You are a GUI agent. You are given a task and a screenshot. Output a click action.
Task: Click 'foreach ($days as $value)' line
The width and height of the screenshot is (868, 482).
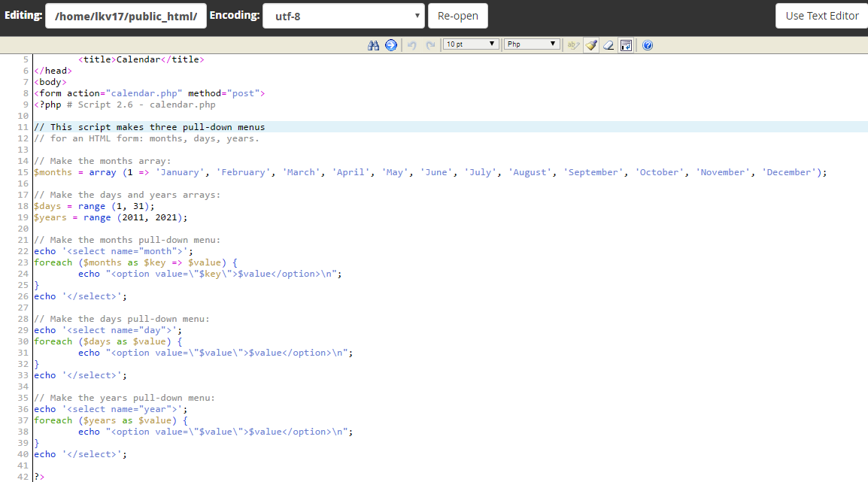pyautogui.click(x=108, y=341)
